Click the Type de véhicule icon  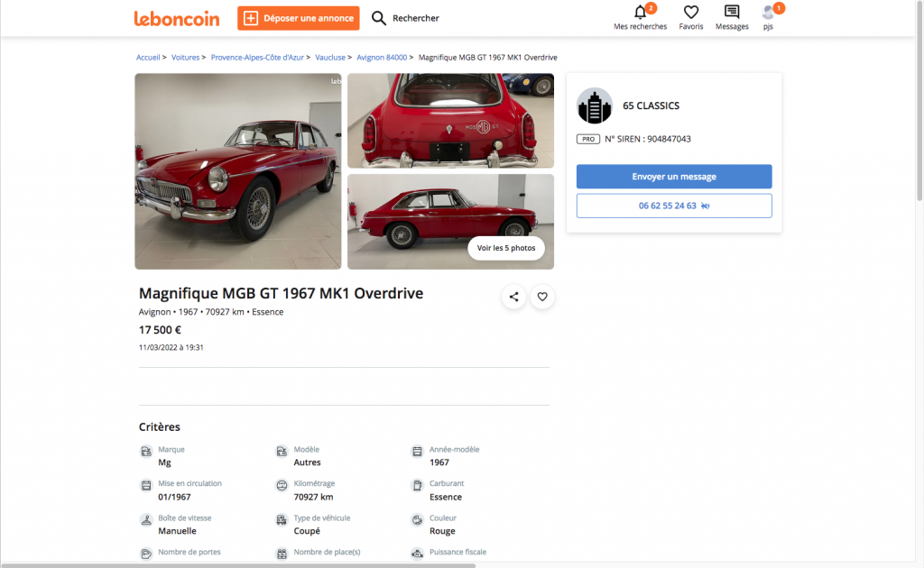pyautogui.click(x=282, y=519)
